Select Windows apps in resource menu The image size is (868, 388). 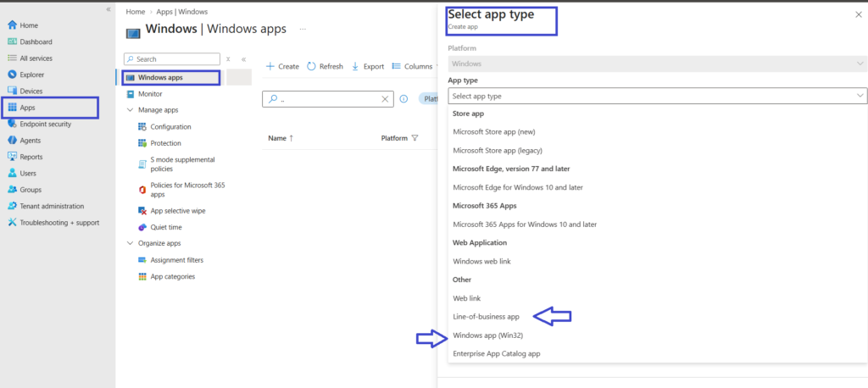tap(170, 77)
